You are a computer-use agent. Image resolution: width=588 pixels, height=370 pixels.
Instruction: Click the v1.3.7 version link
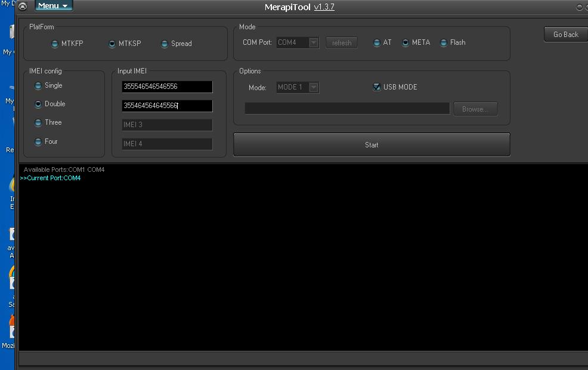coord(324,7)
